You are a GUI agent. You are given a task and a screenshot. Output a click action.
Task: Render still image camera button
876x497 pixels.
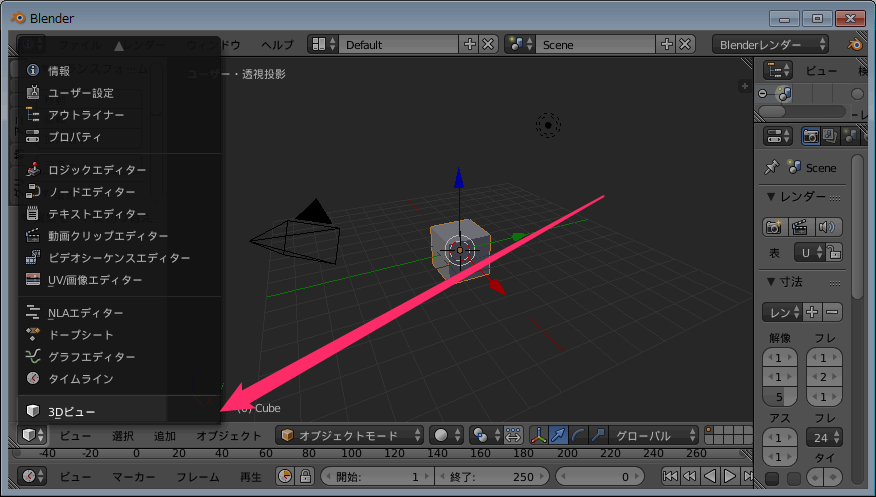click(x=774, y=227)
